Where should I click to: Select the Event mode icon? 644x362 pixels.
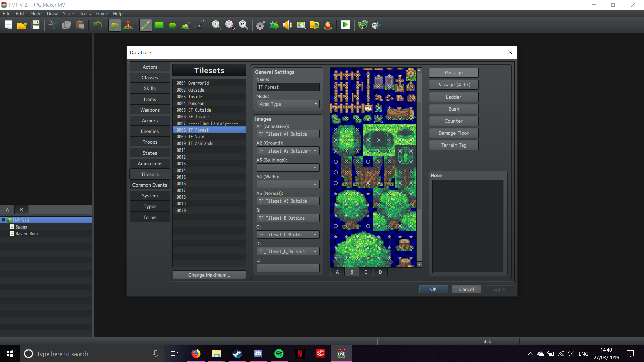[128, 25]
